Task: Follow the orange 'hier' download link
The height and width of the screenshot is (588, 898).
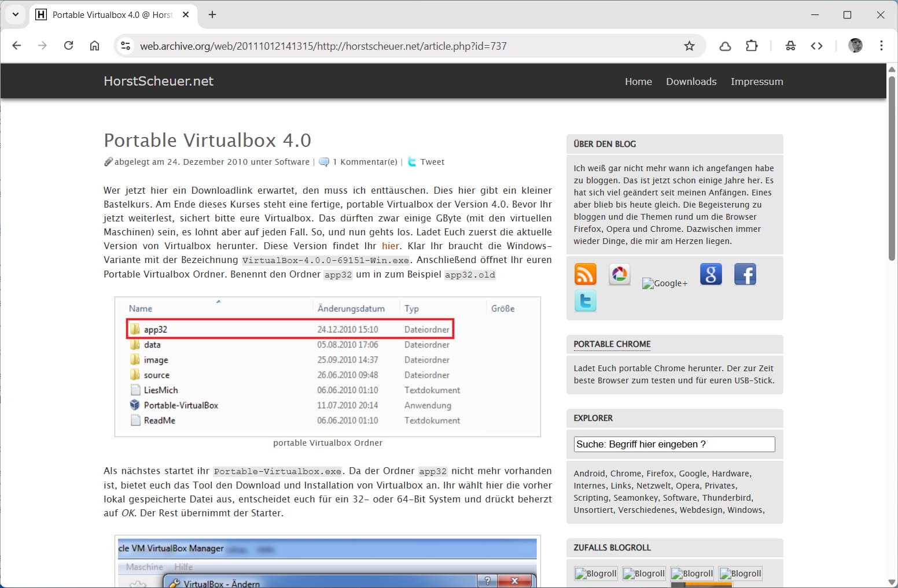Action: 390,246
